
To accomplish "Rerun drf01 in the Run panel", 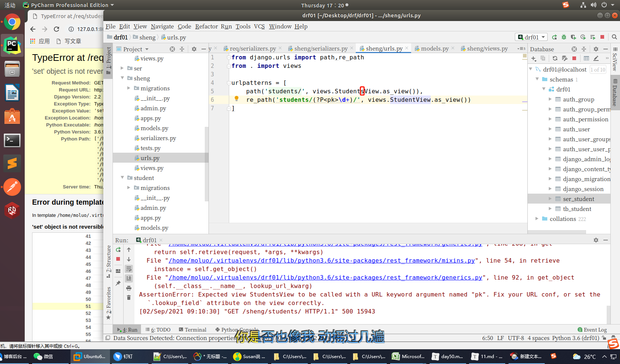I will pyautogui.click(x=118, y=250).
